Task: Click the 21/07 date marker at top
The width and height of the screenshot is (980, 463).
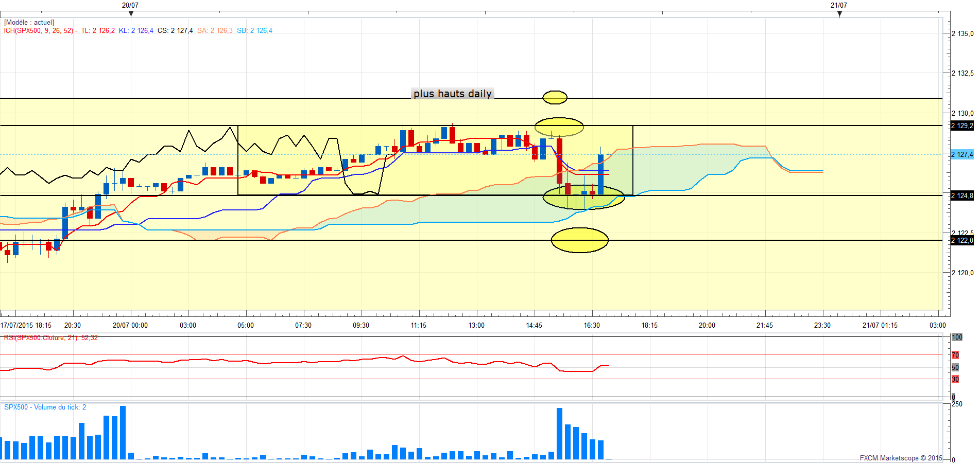Action: 839,5
